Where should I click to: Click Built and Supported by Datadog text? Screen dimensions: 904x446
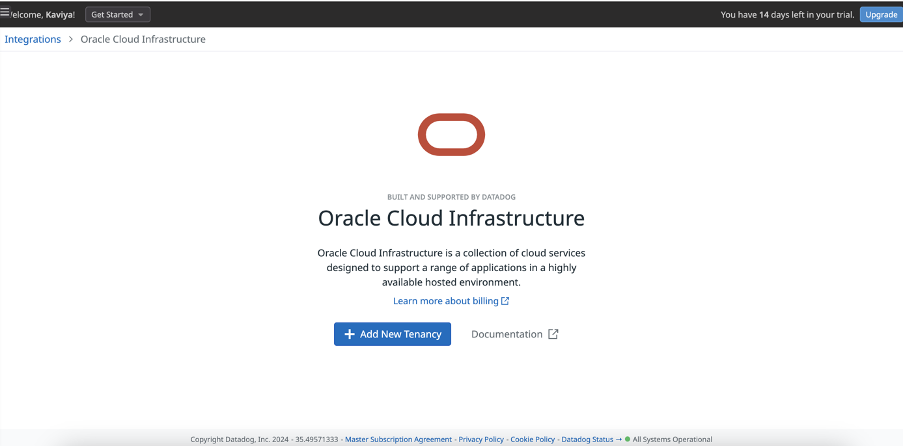(451, 197)
